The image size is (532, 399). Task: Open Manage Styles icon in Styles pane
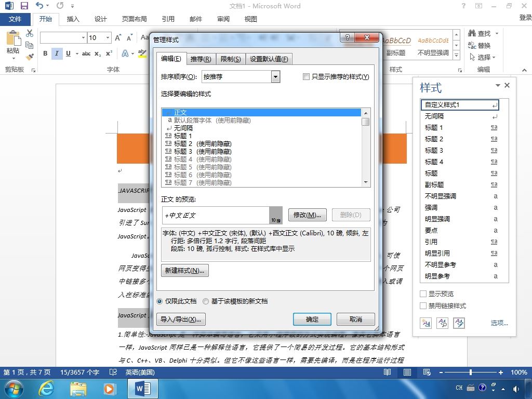(459, 323)
